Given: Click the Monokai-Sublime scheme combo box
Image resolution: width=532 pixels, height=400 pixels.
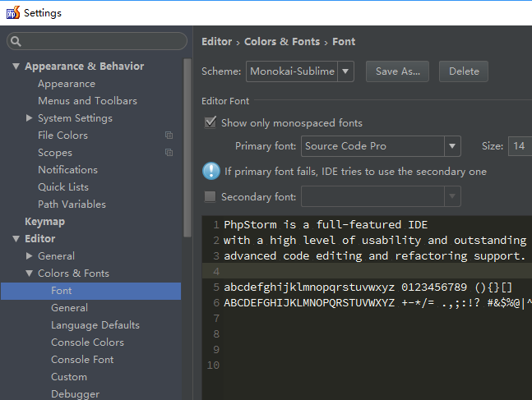Looking at the screenshot, I should [300, 71].
